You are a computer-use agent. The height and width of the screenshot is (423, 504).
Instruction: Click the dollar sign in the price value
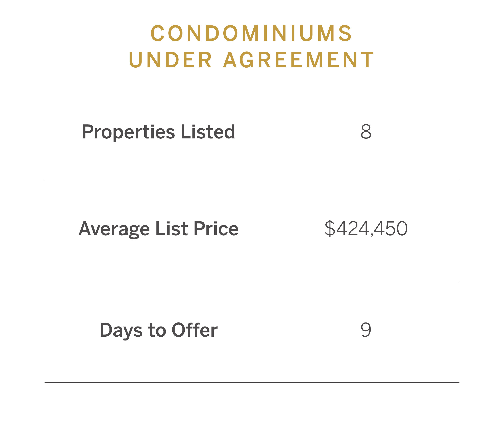tap(330, 229)
